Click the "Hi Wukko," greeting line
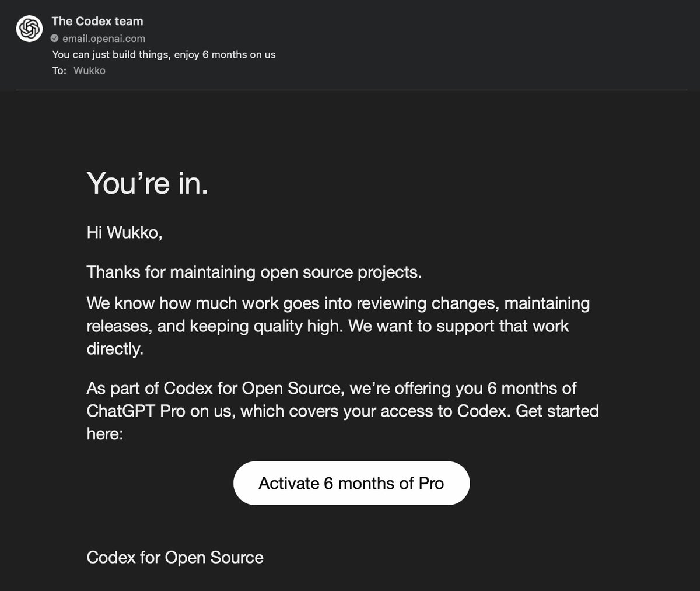The height and width of the screenshot is (591, 700). [x=124, y=232]
